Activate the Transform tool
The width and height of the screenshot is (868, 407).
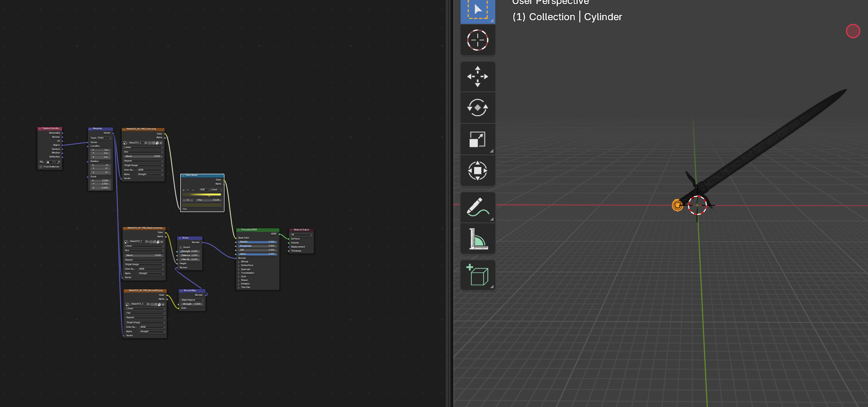tap(478, 171)
